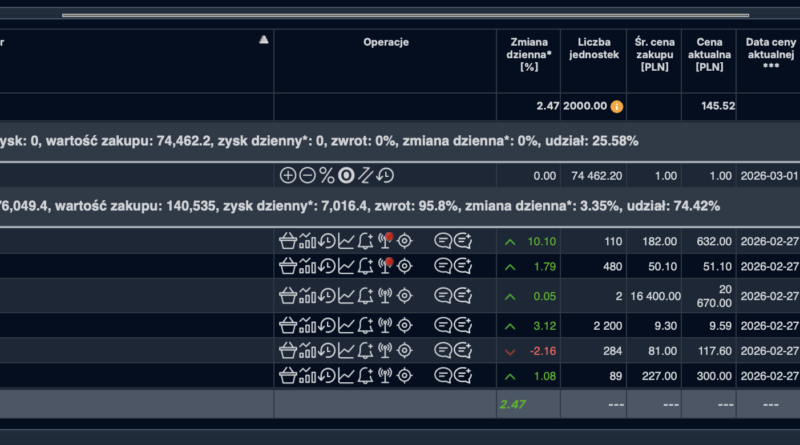Viewport: 800px width, 445px height.
Task: Open the line chart icon in the 1.79% row
Action: pos(346,265)
